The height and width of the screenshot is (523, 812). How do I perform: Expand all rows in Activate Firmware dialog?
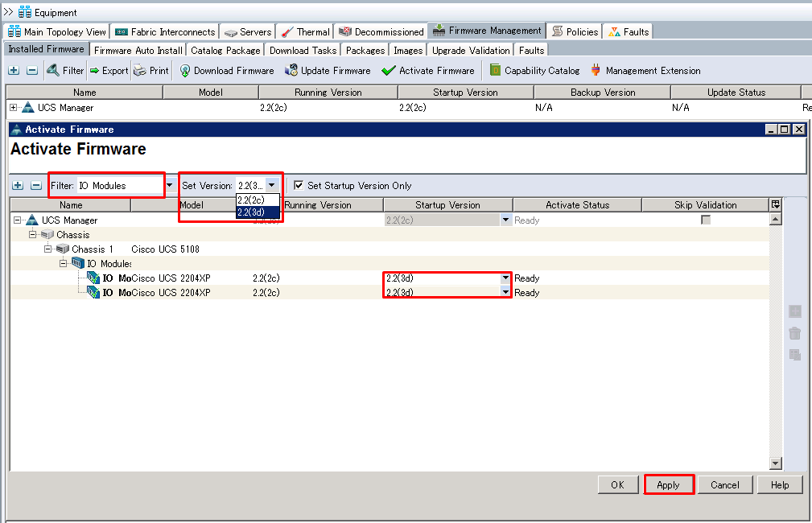click(x=19, y=185)
